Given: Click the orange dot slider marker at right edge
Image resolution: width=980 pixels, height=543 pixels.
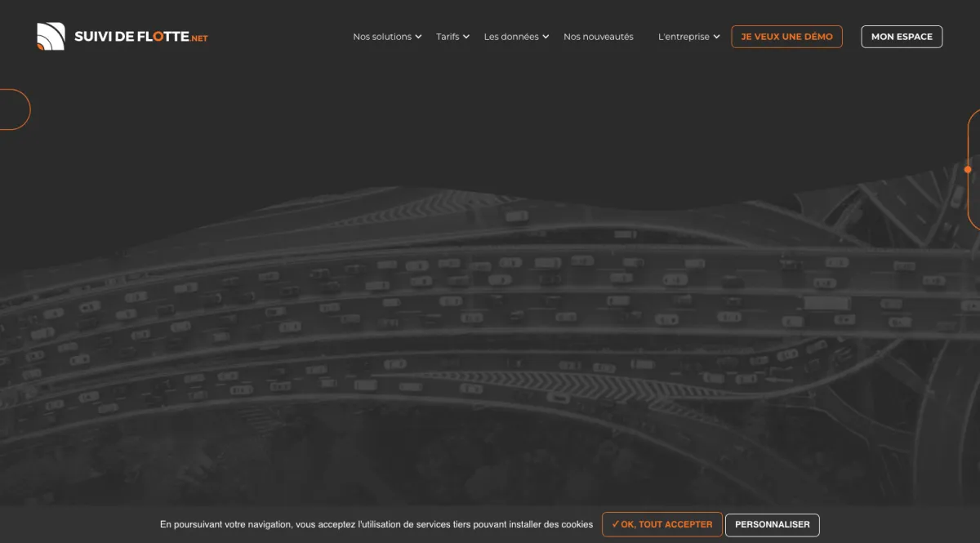Looking at the screenshot, I should tap(968, 170).
